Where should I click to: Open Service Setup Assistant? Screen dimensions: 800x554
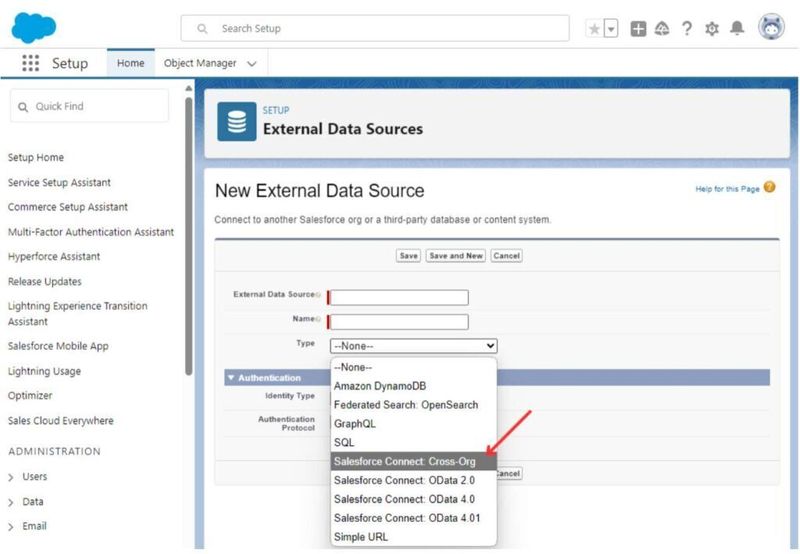[59, 182]
